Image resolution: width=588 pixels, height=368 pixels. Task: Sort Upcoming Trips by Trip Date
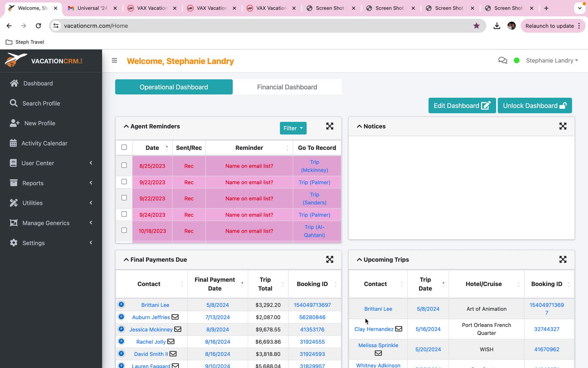(428, 284)
